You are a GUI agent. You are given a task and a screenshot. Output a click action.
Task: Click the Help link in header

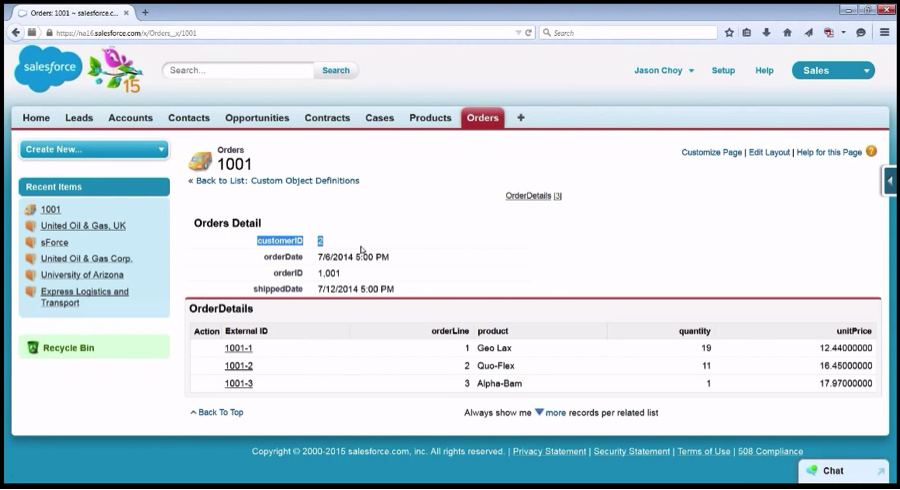(x=764, y=71)
